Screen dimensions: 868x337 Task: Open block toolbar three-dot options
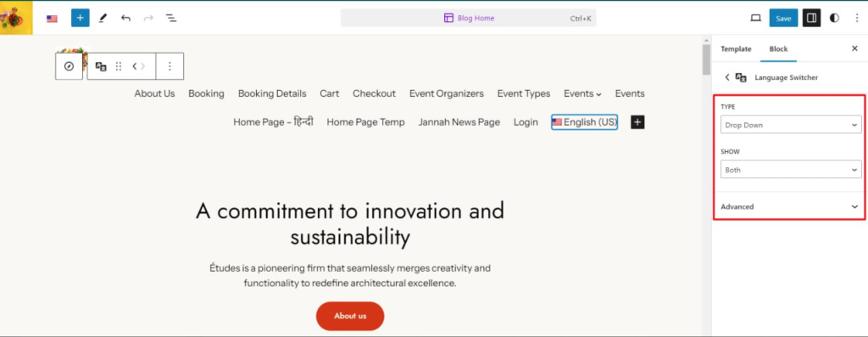point(170,66)
